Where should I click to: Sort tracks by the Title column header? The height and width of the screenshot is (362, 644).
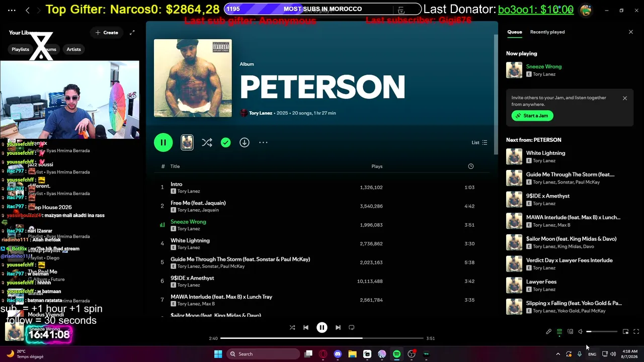click(x=175, y=166)
